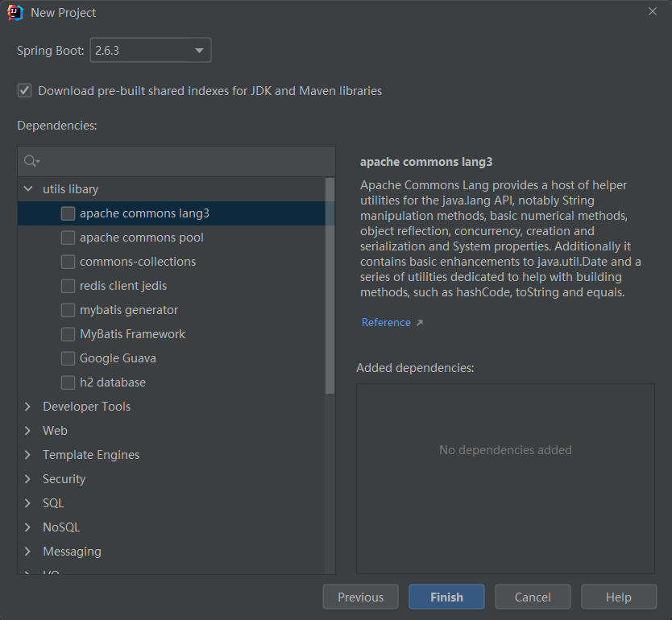Expand the Security category

(28, 479)
